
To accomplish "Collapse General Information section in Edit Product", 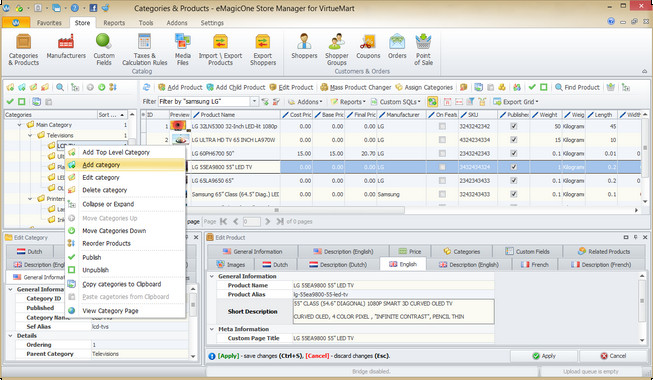I will [212, 276].
